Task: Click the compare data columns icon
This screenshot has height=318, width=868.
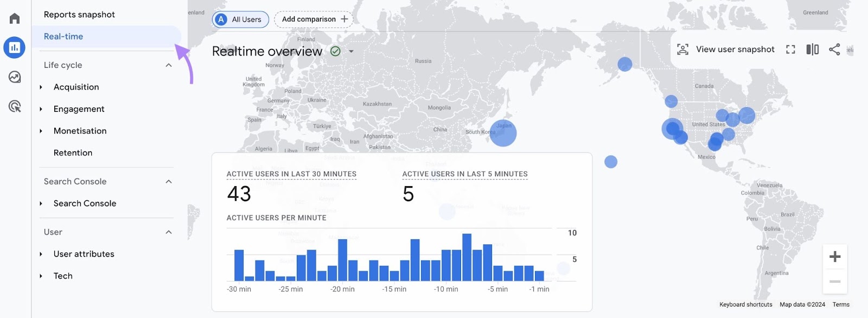Action: pos(812,49)
